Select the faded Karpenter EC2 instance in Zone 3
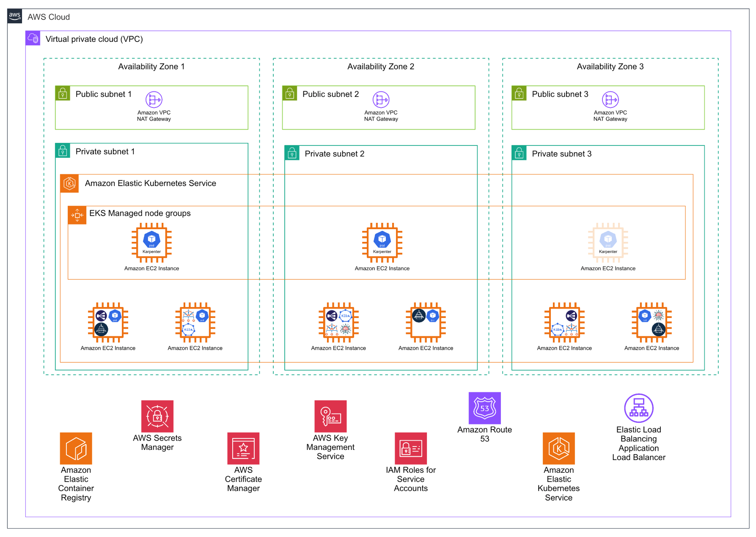The width and height of the screenshot is (756, 537). [608, 243]
